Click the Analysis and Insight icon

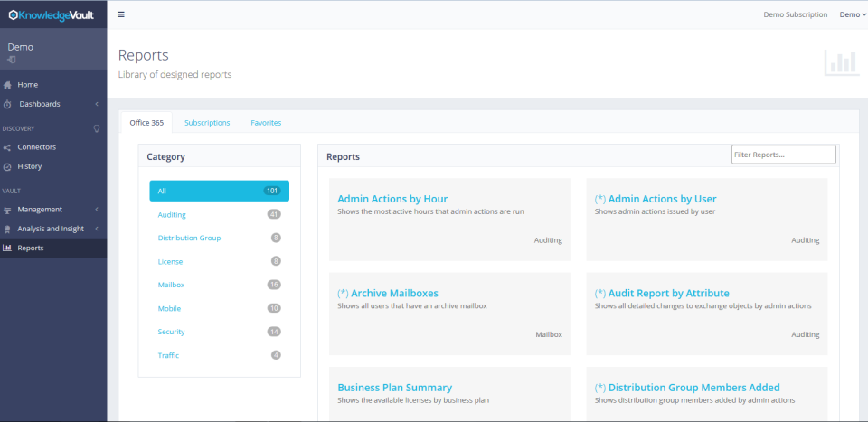(7, 229)
